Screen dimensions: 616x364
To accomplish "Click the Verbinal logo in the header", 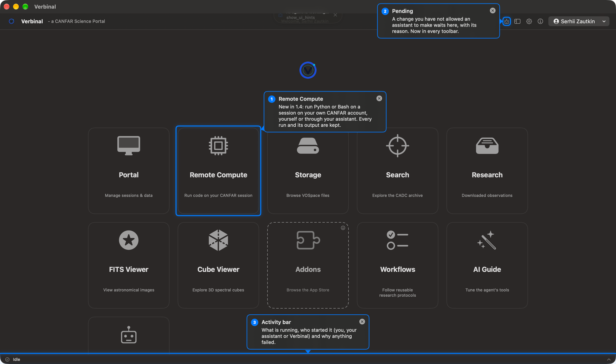I will (x=11, y=21).
